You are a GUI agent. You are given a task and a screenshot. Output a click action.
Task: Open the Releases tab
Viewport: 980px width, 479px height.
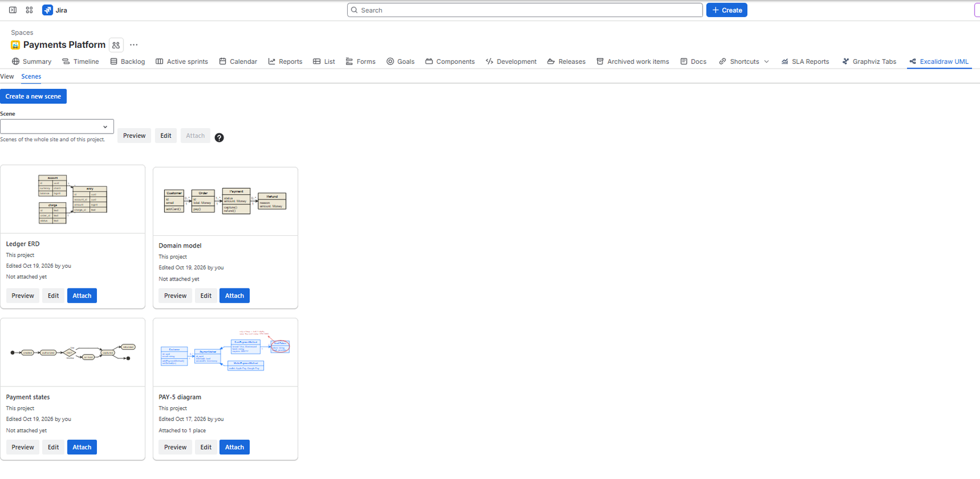(x=566, y=62)
